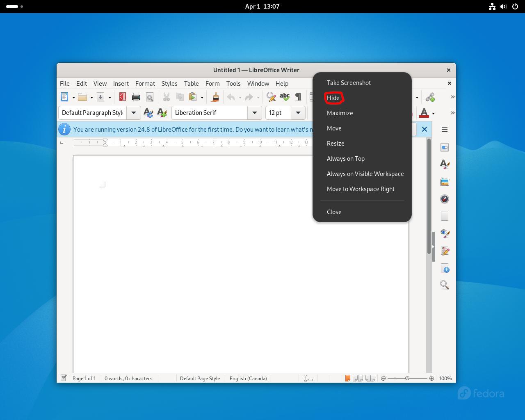The width and height of the screenshot is (525, 420).
Task: Toggle formatting marks pilcrow icon
Action: (x=298, y=97)
